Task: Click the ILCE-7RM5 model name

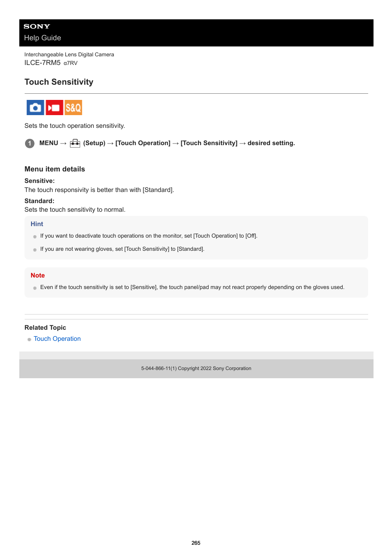Action: point(42,63)
